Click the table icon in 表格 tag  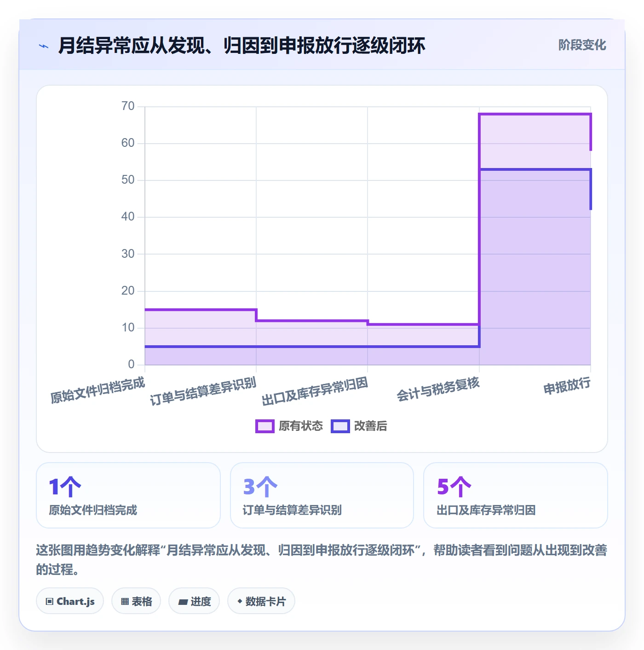tap(125, 602)
